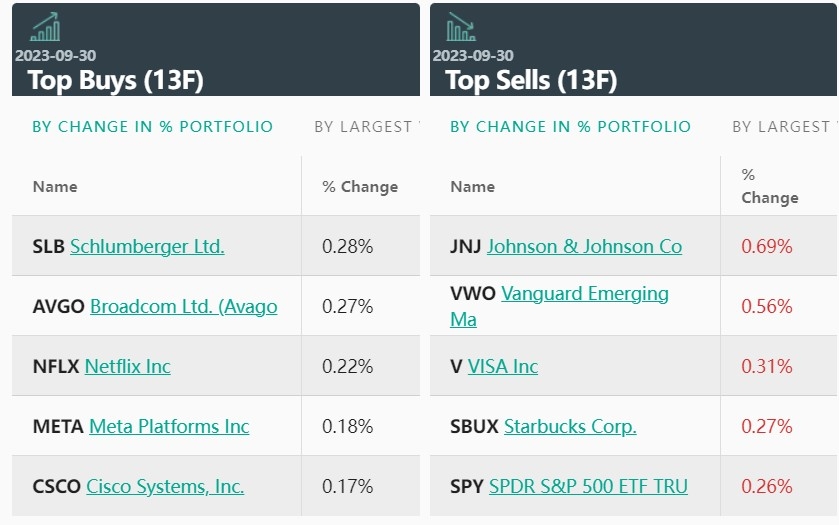Click the Top Sells (13F) heading
The image size is (839, 525).
coord(531,80)
